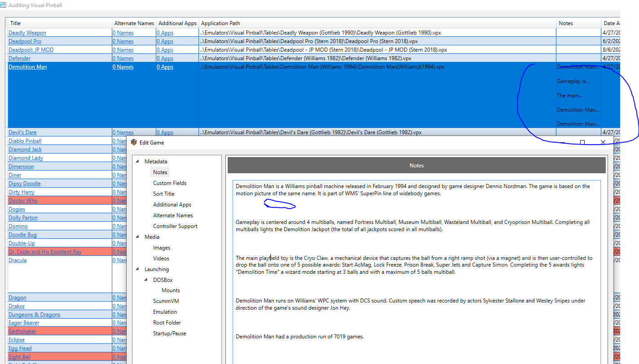Open the Dimension title link
The height and width of the screenshot is (364, 639).
21,167
